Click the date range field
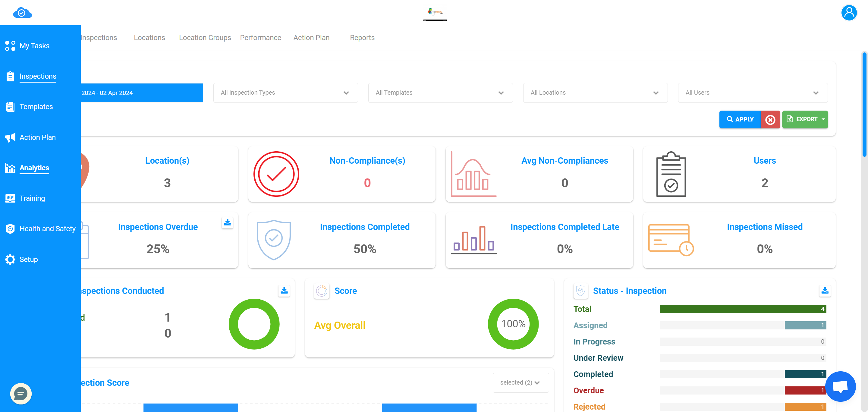868x412 pixels. pos(142,93)
